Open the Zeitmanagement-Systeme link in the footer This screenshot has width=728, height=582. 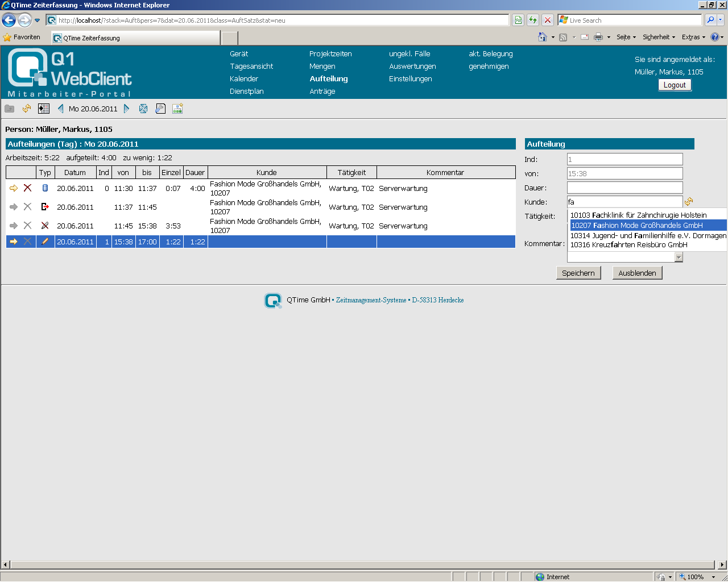[370, 300]
